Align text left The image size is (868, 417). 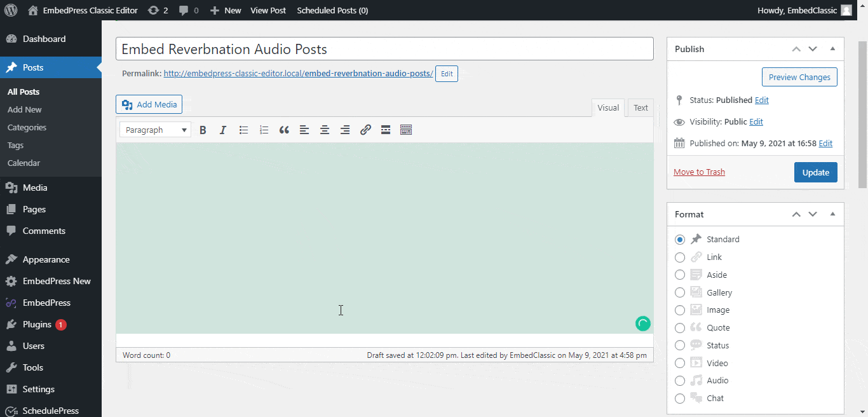point(304,130)
